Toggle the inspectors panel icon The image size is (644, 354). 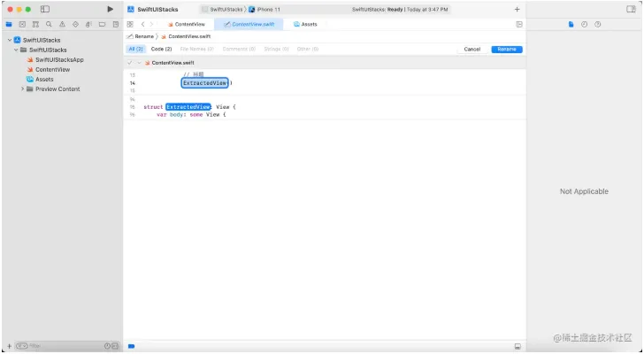[631, 9]
